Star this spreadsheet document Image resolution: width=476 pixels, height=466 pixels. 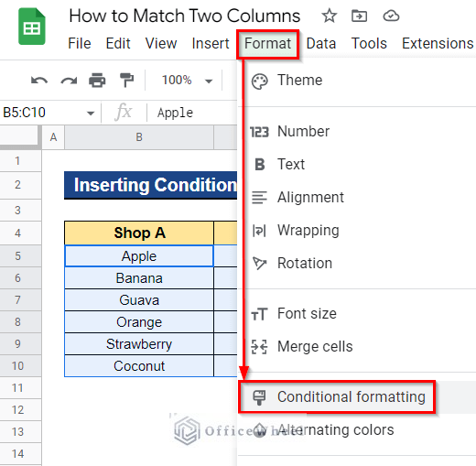pyautogui.click(x=330, y=16)
